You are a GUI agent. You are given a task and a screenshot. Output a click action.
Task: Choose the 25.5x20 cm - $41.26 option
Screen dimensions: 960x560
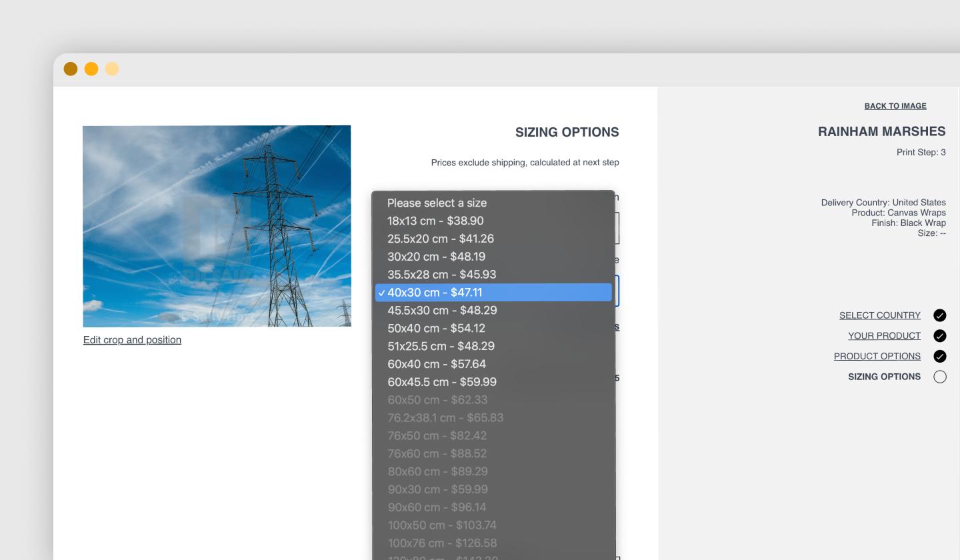tap(440, 239)
